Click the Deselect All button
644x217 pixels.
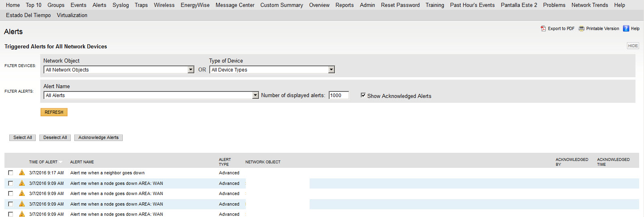55,137
